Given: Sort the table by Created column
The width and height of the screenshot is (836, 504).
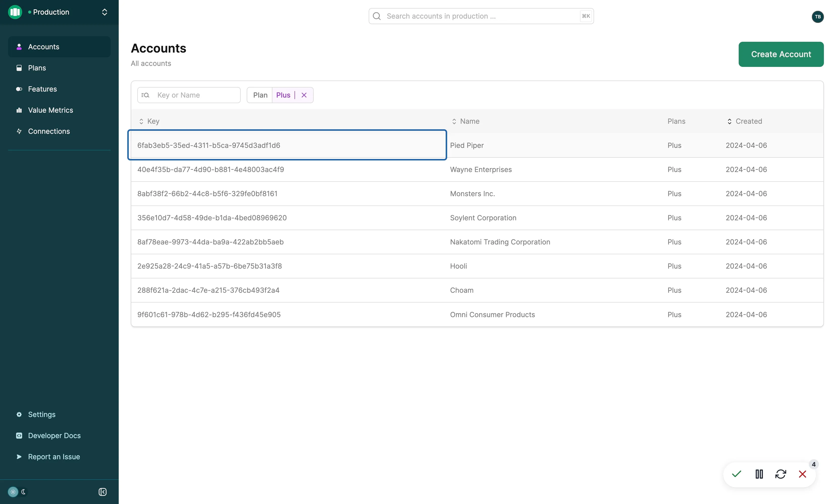Looking at the screenshot, I should pos(744,121).
